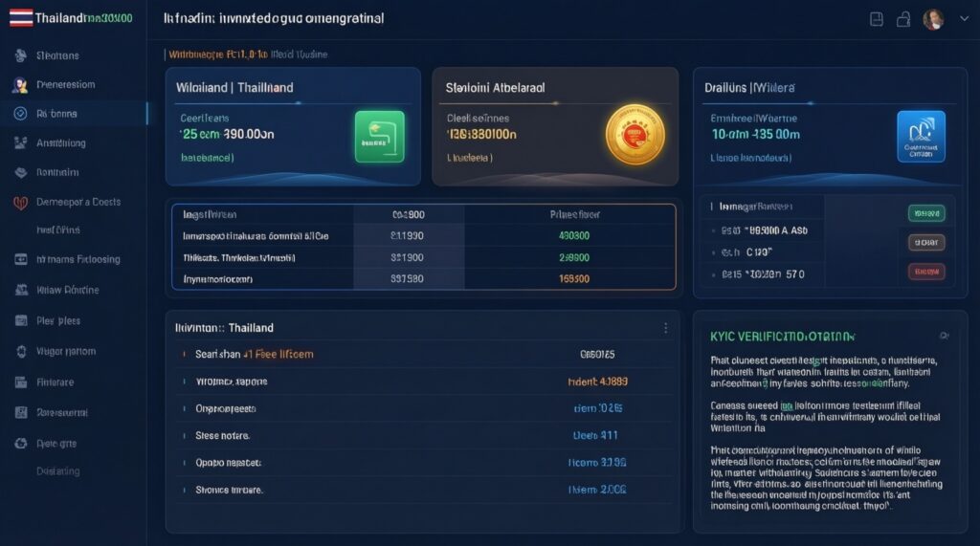This screenshot has width=980, height=546.
Task: Click the Dyeie grte sidebar icon
Action: pyautogui.click(x=21, y=443)
